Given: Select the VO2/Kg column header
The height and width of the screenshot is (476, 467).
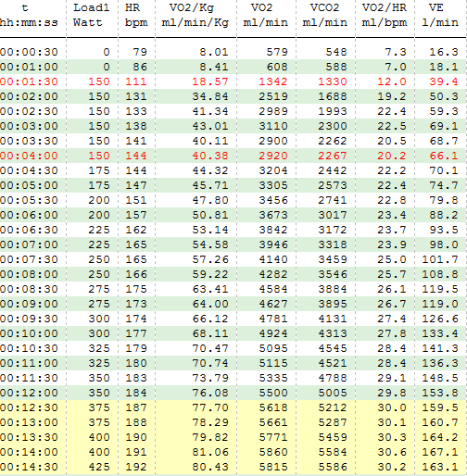Looking at the screenshot, I should point(196,15).
